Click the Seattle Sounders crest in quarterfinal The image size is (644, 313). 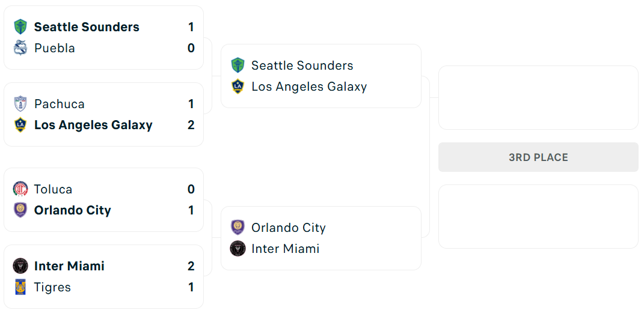click(x=20, y=27)
